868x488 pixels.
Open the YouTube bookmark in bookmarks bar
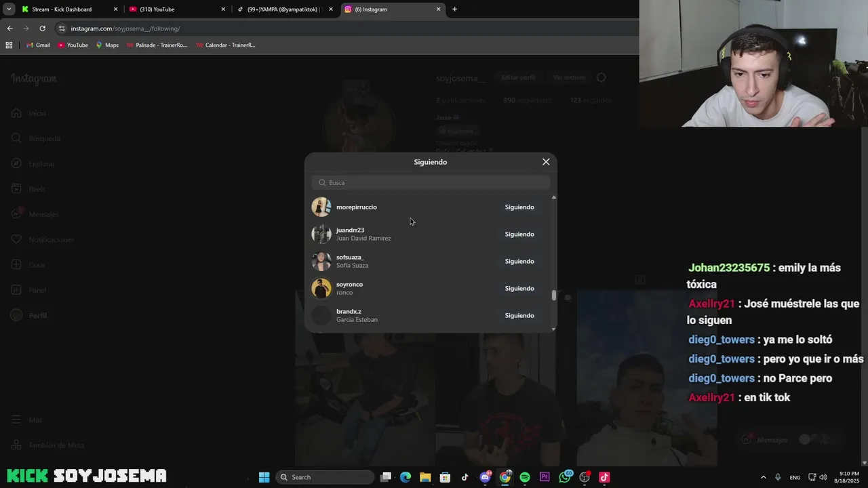coord(73,45)
